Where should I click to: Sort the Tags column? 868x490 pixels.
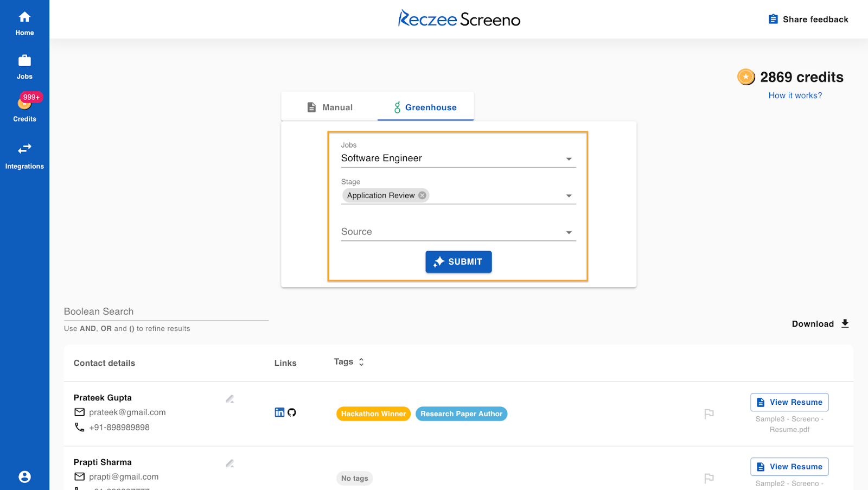pos(361,362)
